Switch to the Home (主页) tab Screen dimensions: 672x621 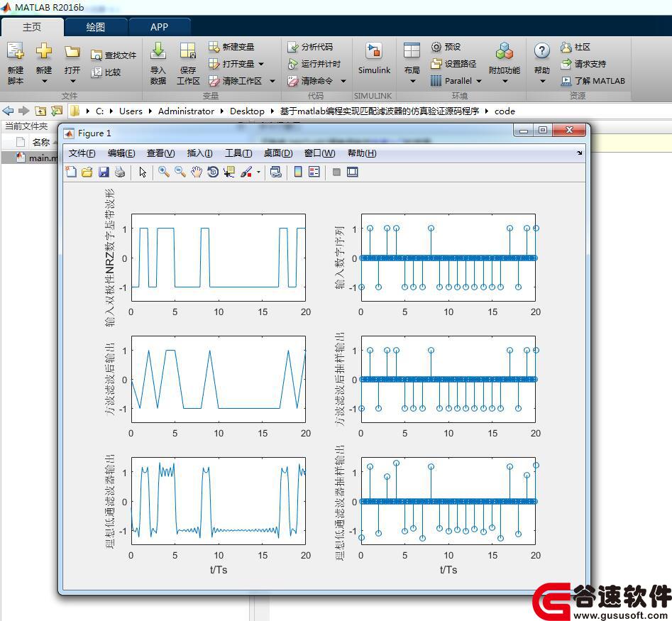click(32, 27)
